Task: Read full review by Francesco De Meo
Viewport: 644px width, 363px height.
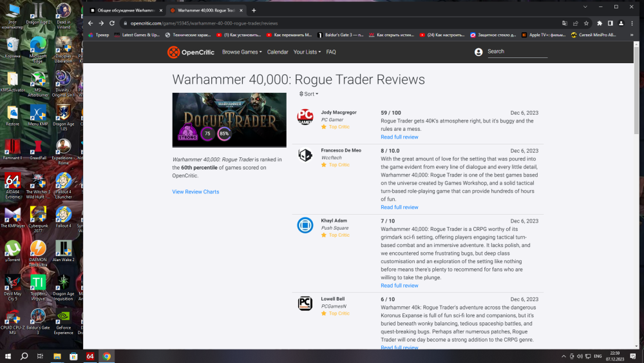Action: tap(399, 208)
